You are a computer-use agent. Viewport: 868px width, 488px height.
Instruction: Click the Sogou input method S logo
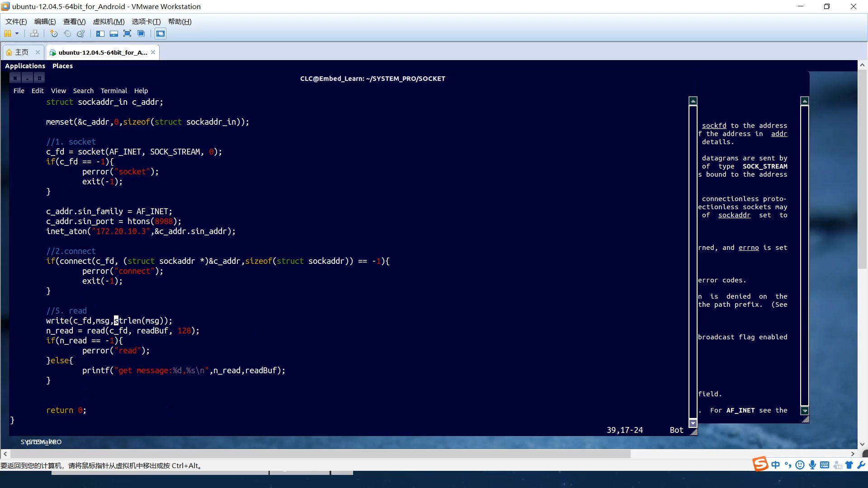click(760, 464)
